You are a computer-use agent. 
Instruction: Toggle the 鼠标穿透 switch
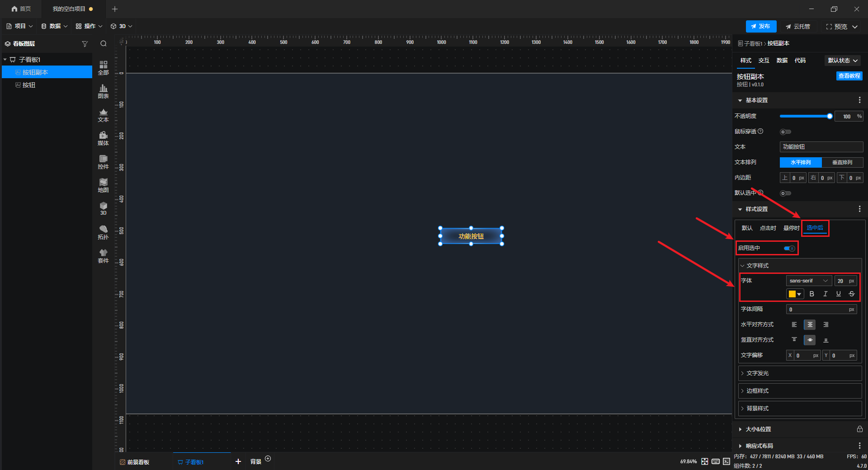click(x=785, y=132)
